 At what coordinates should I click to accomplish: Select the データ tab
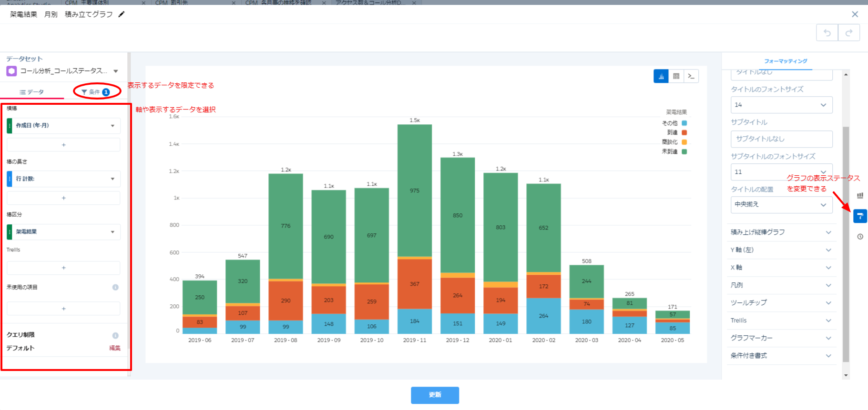(32, 92)
